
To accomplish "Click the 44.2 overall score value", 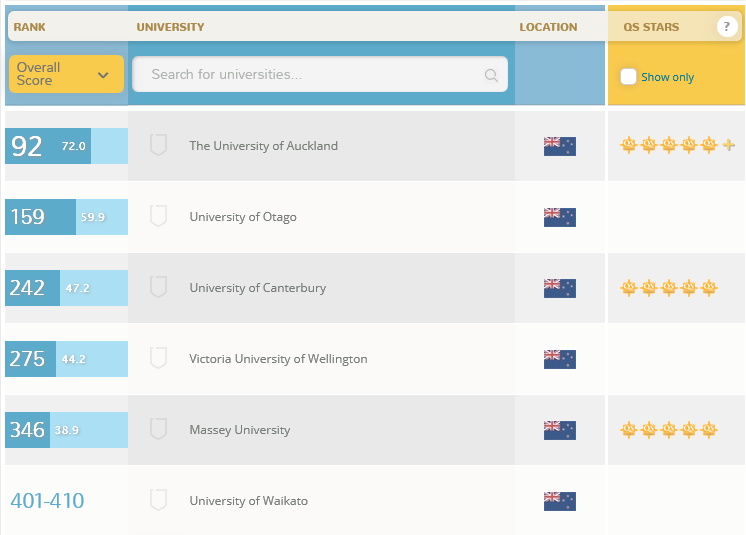I will point(74,359).
